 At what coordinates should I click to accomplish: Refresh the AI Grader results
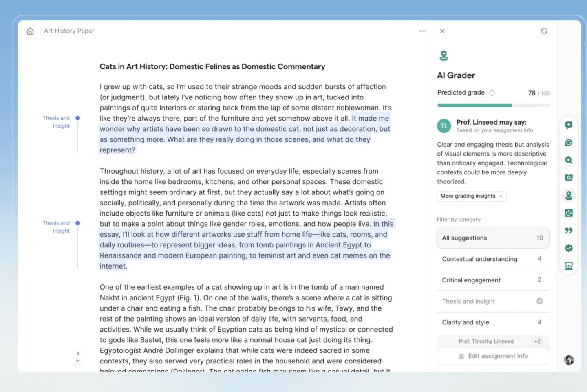[x=544, y=31]
